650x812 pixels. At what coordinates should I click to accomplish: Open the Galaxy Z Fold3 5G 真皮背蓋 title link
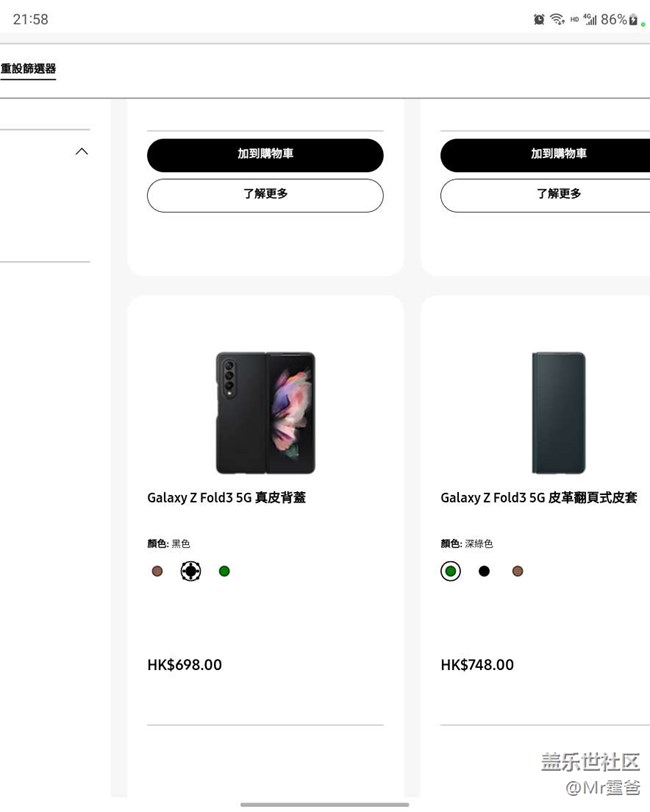[226, 497]
